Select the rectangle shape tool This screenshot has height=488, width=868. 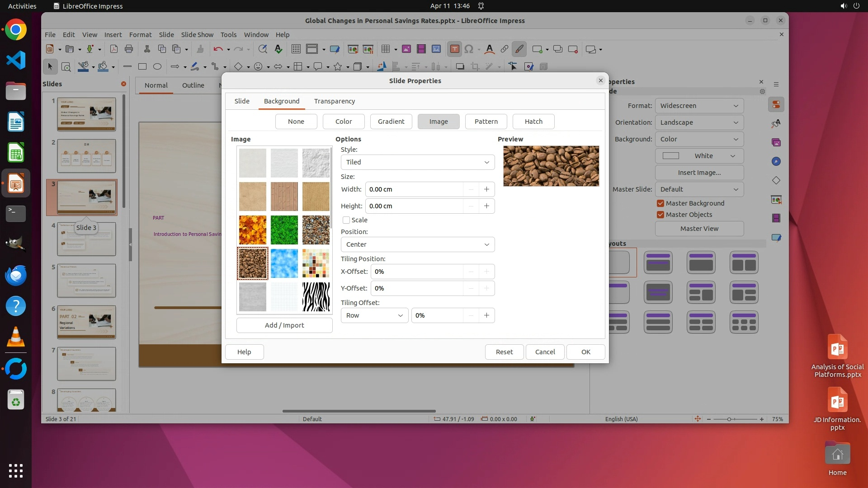(142, 67)
